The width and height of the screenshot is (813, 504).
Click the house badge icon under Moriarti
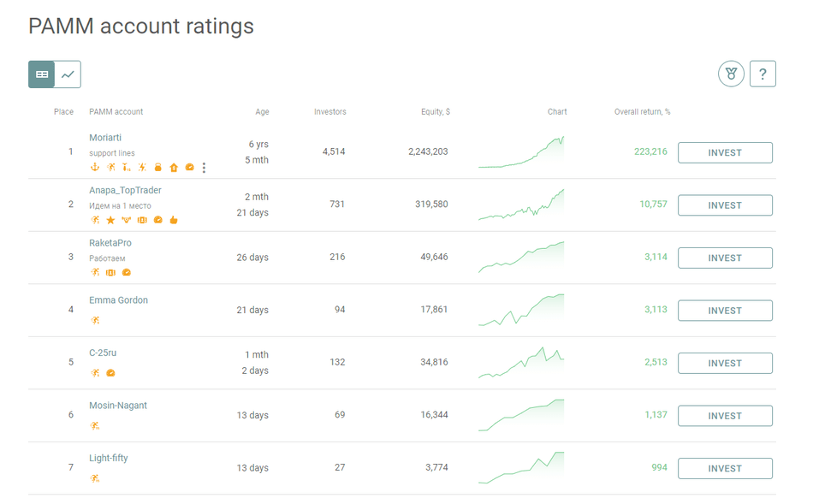(x=174, y=168)
